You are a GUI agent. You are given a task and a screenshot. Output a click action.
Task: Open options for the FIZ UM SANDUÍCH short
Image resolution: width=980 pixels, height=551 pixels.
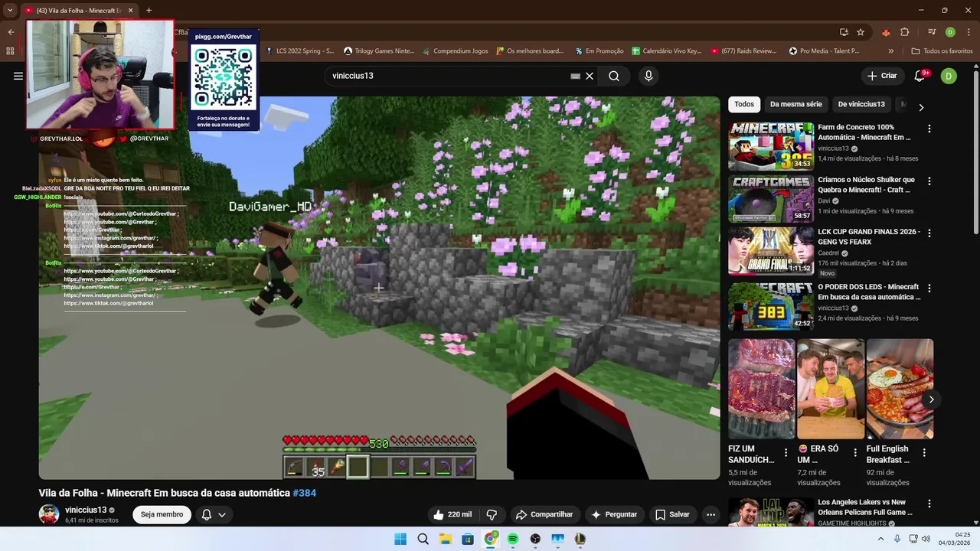pos(786,452)
